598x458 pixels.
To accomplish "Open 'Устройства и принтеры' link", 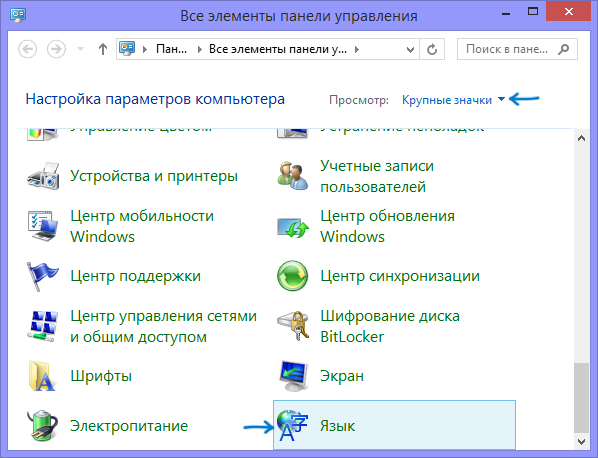I will click(154, 176).
